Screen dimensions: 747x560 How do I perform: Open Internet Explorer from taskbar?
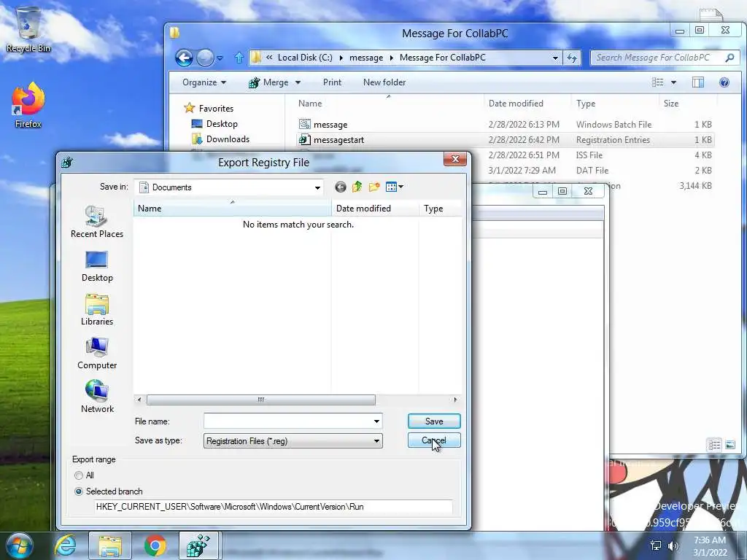(65, 545)
